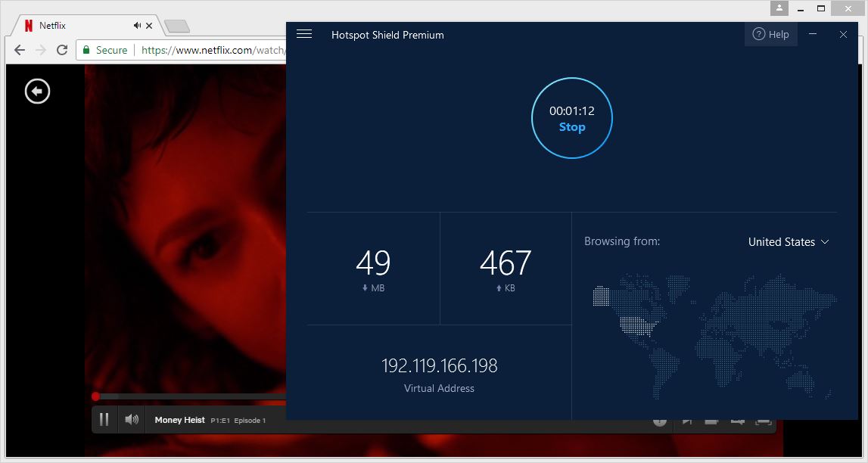
Task: Focus the Chrome address bar URL
Action: click(213, 51)
